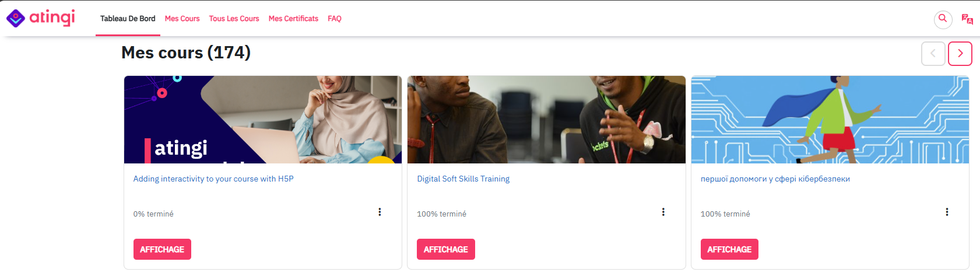
Task: Select the Tableau De Bord tab
Action: point(128,19)
